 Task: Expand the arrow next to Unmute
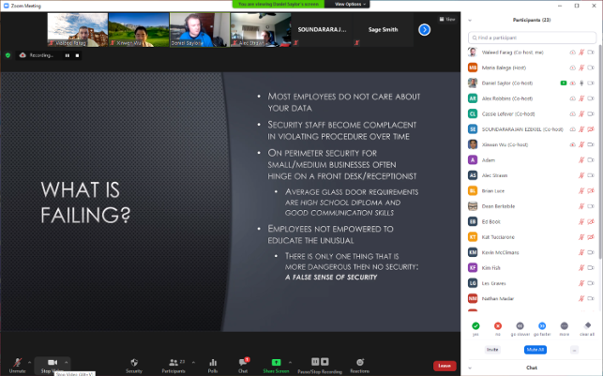pyautogui.click(x=29, y=362)
